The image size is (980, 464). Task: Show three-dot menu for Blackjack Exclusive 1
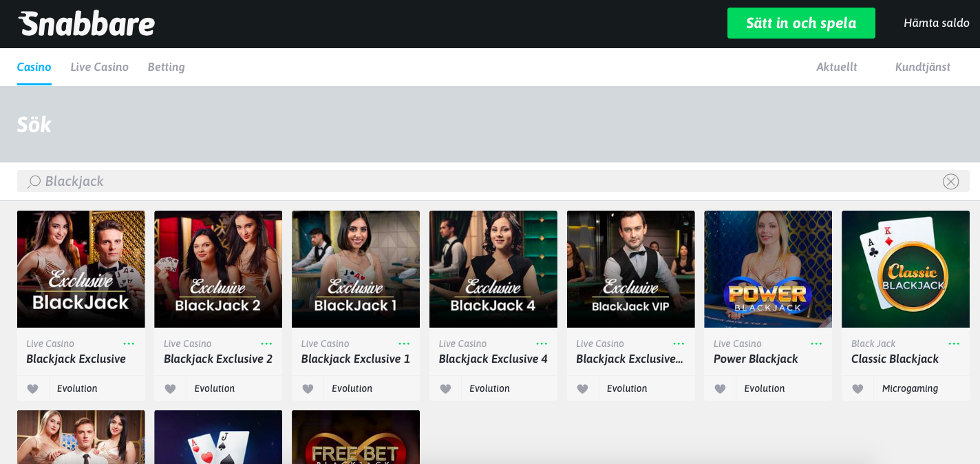pos(404,344)
